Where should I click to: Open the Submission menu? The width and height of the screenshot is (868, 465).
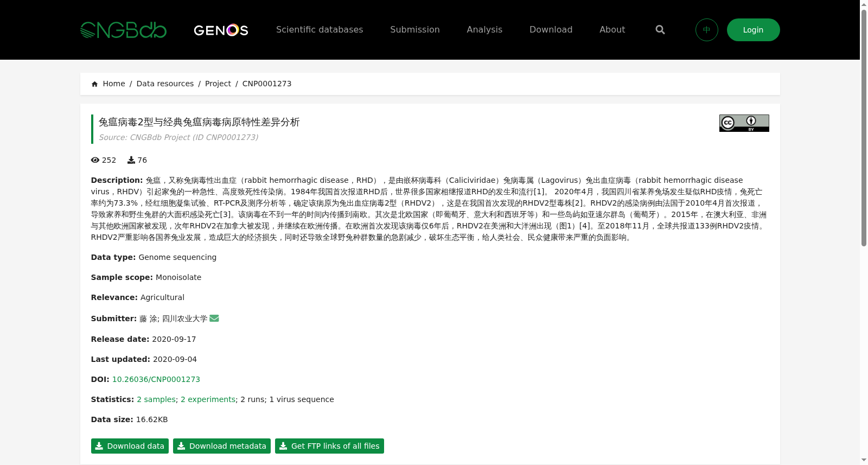click(x=415, y=30)
